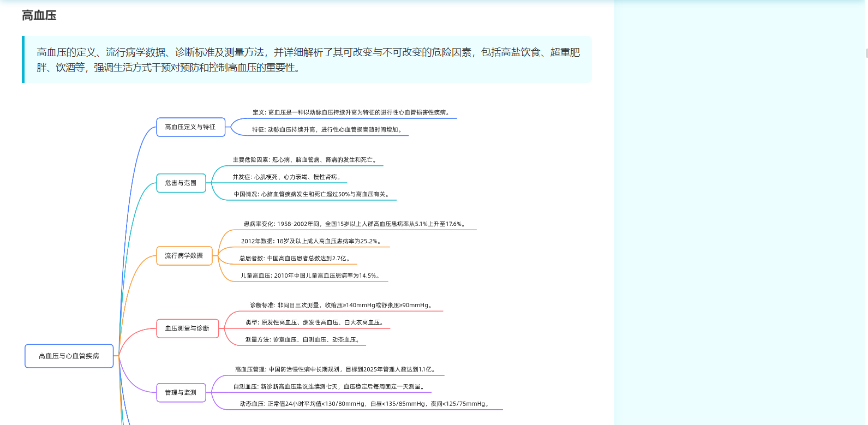This screenshot has width=868, height=425.
Task: Click the leaf 诊断标准: 非同日三次测量
Action: [342, 306]
